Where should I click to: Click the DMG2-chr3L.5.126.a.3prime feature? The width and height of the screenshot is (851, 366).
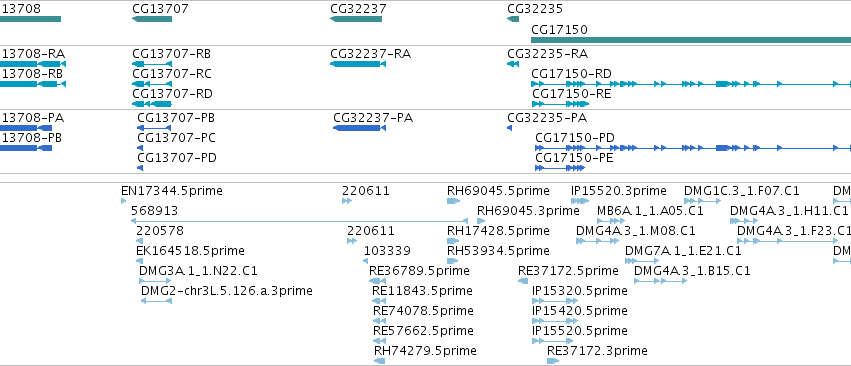[156, 301]
